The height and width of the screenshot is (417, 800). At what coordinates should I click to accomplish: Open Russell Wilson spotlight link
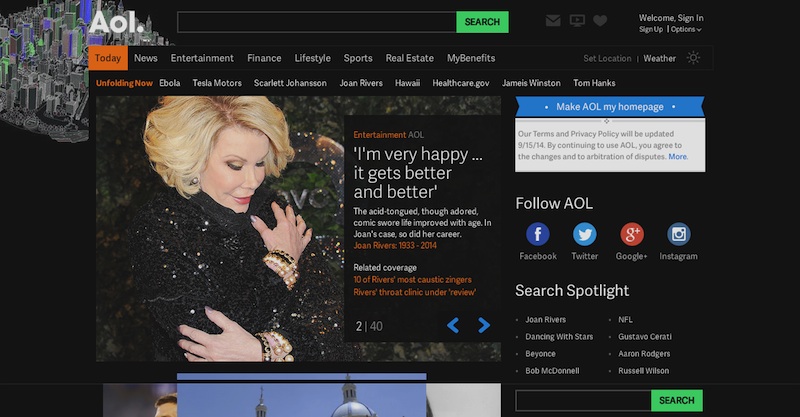pos(643,371)
